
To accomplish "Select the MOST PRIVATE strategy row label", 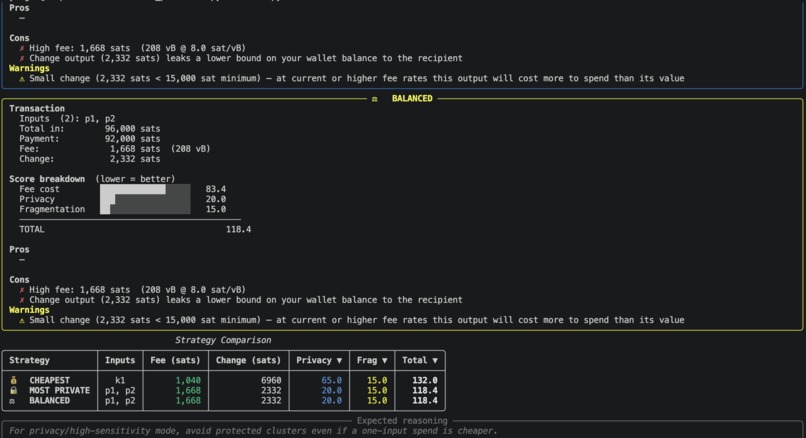I will [60, 390].
